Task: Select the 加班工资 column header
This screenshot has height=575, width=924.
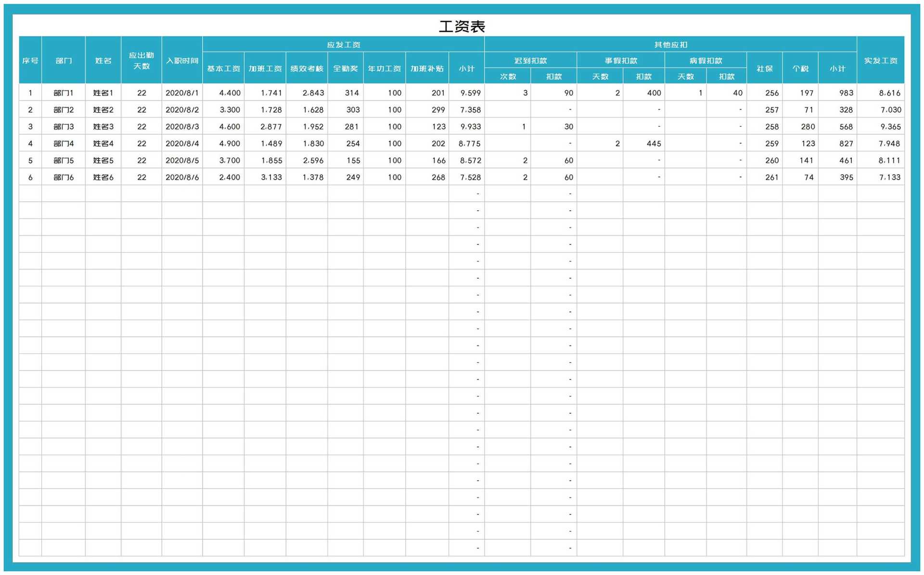Action: (x=265, y=68)
